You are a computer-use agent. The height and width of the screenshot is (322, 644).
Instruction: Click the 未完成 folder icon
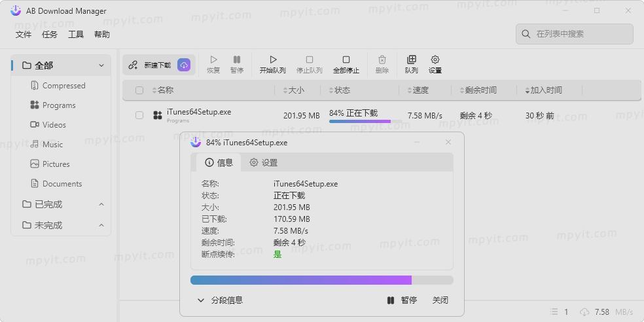[x=27, y=225]
